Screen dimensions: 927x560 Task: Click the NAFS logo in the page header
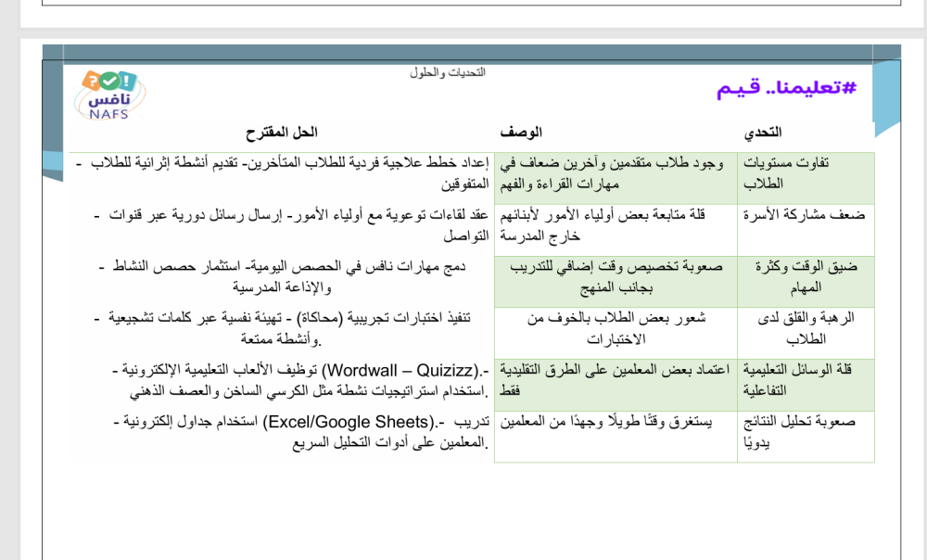tap(109, 94)
